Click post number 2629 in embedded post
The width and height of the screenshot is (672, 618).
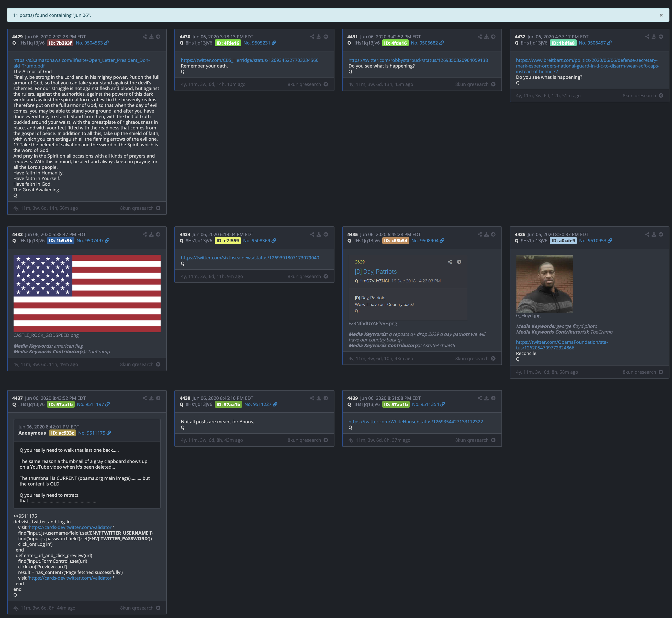point(360,262)
